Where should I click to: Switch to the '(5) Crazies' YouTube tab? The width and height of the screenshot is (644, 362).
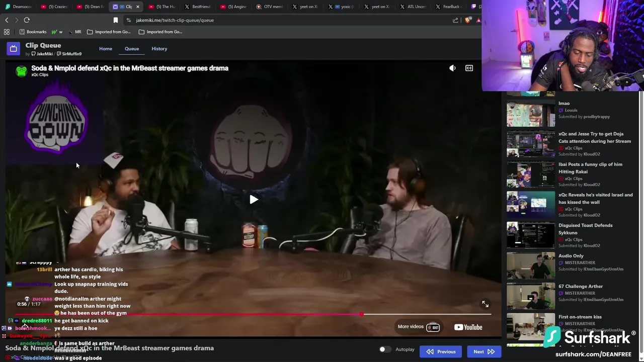54,7
